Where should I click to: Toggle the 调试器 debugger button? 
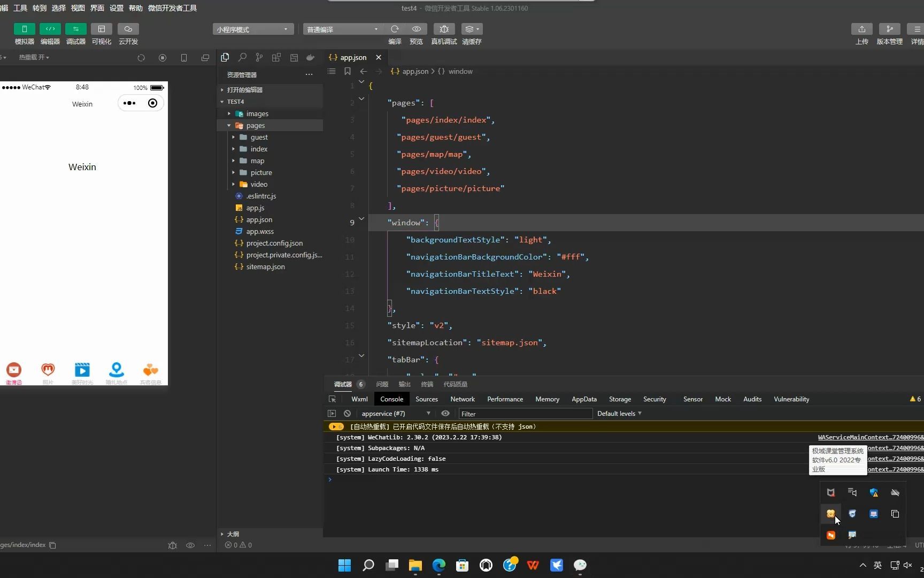(75, 29)
